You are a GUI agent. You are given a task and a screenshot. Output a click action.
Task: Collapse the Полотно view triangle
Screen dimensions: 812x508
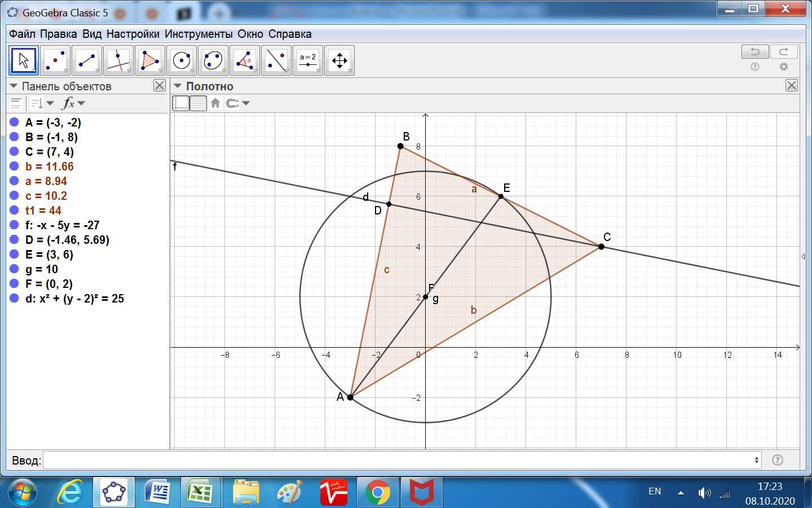[x=178, y=86]
